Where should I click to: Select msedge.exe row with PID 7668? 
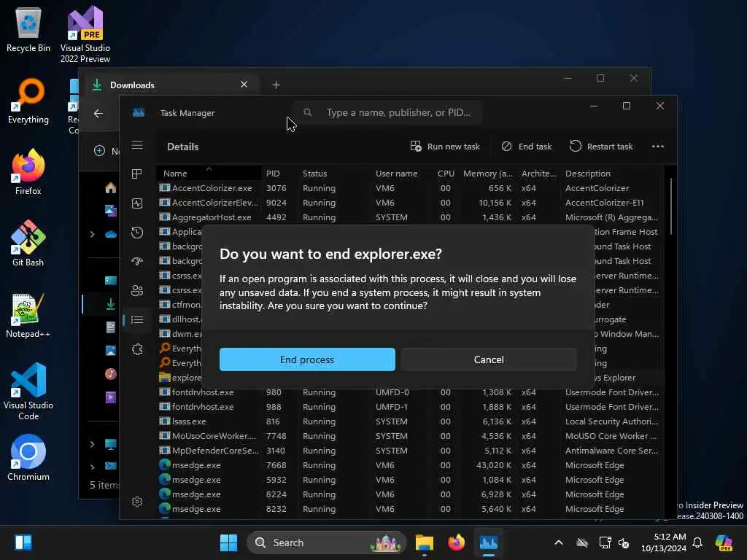pyautogui.click(x=410, y=465)
